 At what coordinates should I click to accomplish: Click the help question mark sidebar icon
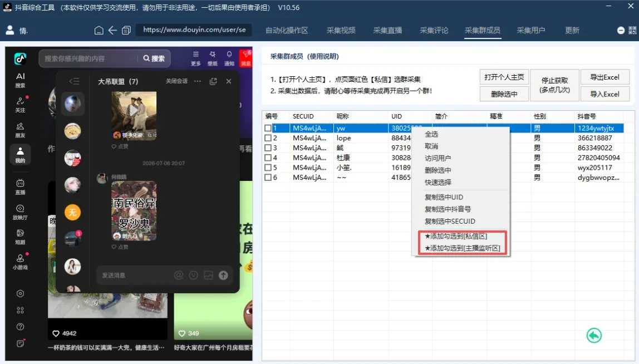point(20,327)
